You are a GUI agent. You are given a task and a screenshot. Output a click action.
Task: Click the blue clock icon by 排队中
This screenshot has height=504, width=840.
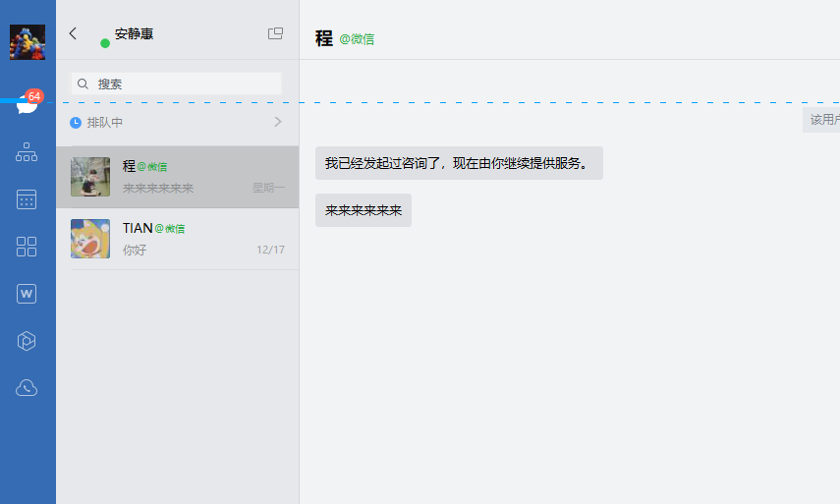point(76,123)
